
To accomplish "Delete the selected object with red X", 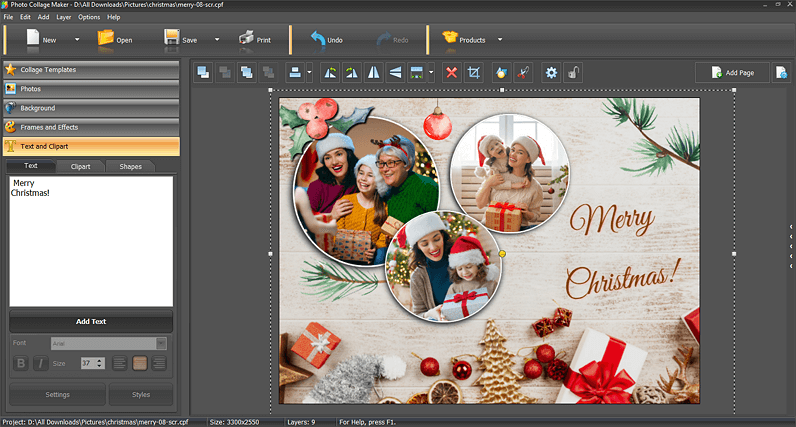I will click(451, 73).
